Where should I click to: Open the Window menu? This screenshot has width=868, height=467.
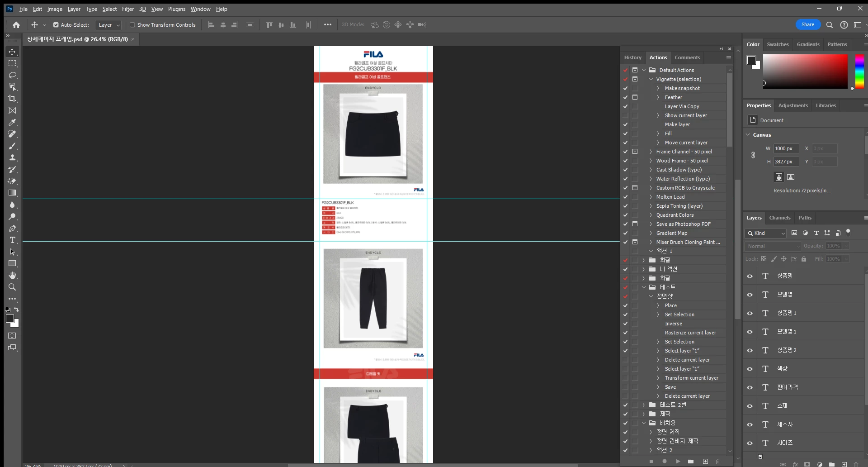[200, 9]
